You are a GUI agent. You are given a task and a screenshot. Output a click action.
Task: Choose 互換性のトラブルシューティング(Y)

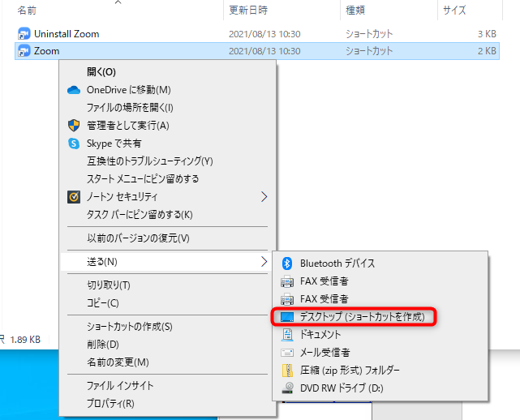(167, 161)
